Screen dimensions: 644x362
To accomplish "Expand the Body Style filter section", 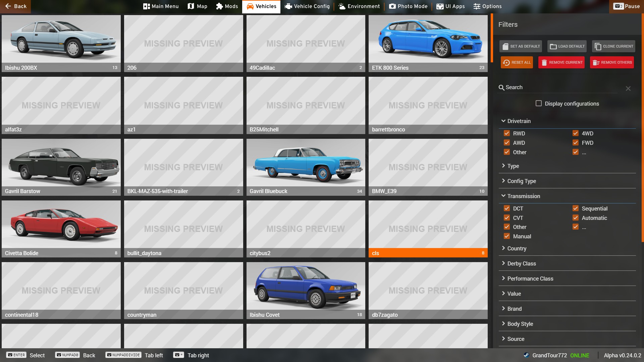I will tap(567, 324).
